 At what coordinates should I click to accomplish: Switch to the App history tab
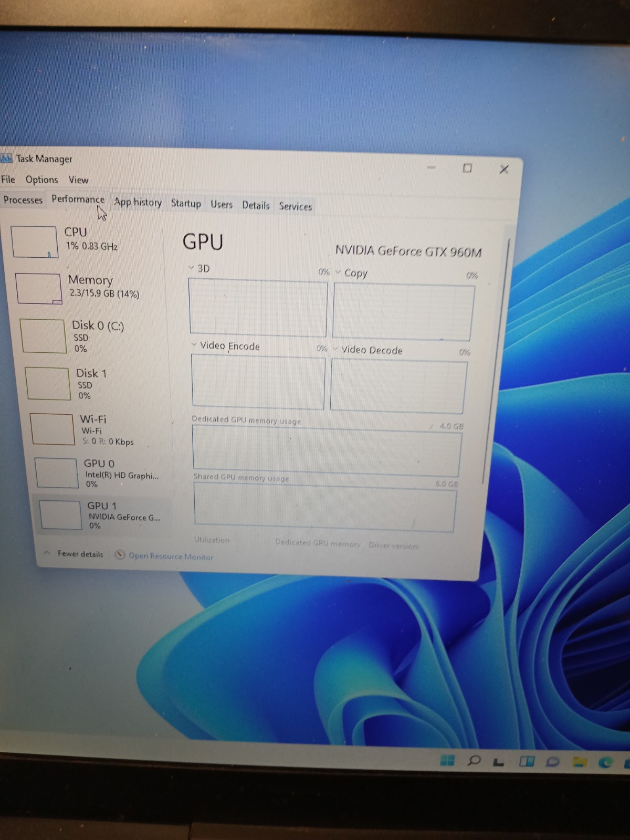pos(138,202)
